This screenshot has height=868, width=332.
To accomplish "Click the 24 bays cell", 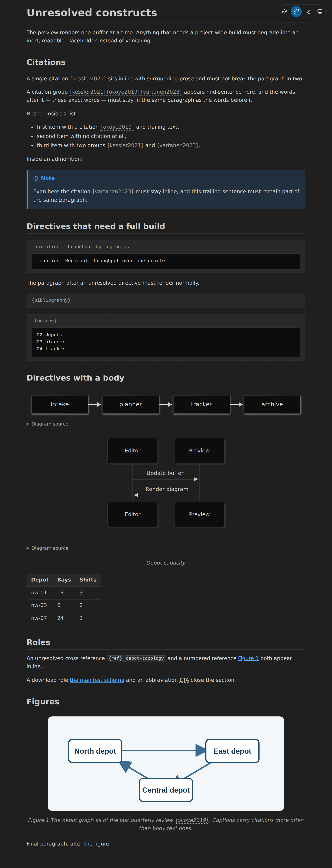I will point(64,618).
